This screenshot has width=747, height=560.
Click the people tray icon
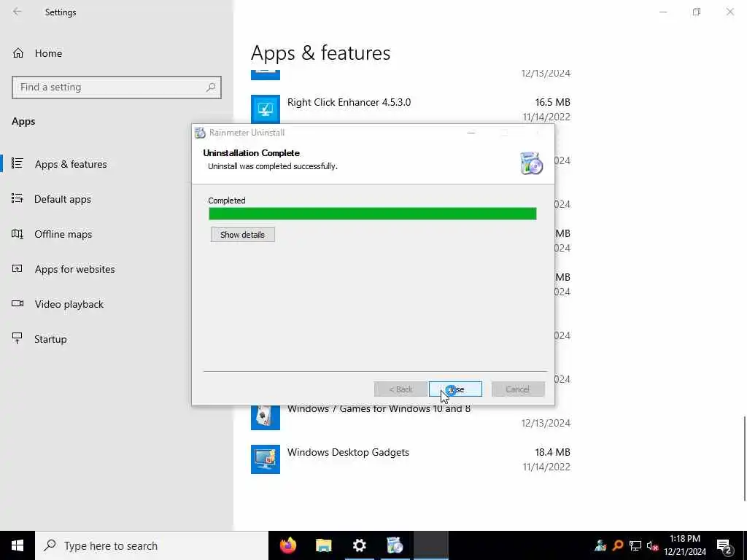click(x=600, y=545)
